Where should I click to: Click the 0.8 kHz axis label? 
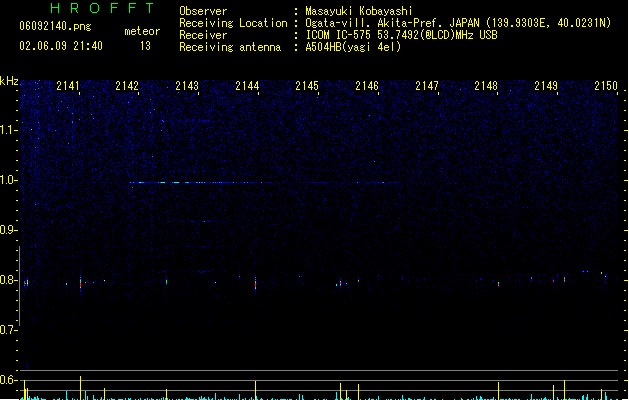click(8, 280)
